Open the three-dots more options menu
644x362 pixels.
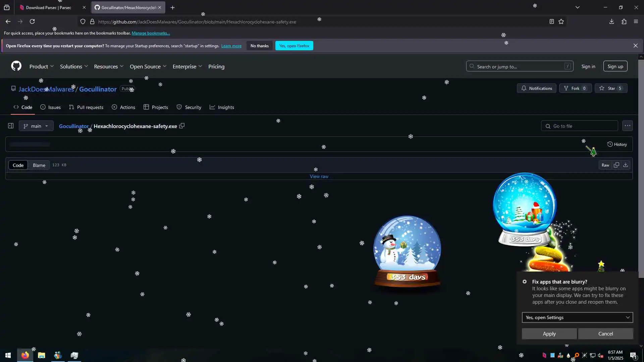tap(627, 126)
